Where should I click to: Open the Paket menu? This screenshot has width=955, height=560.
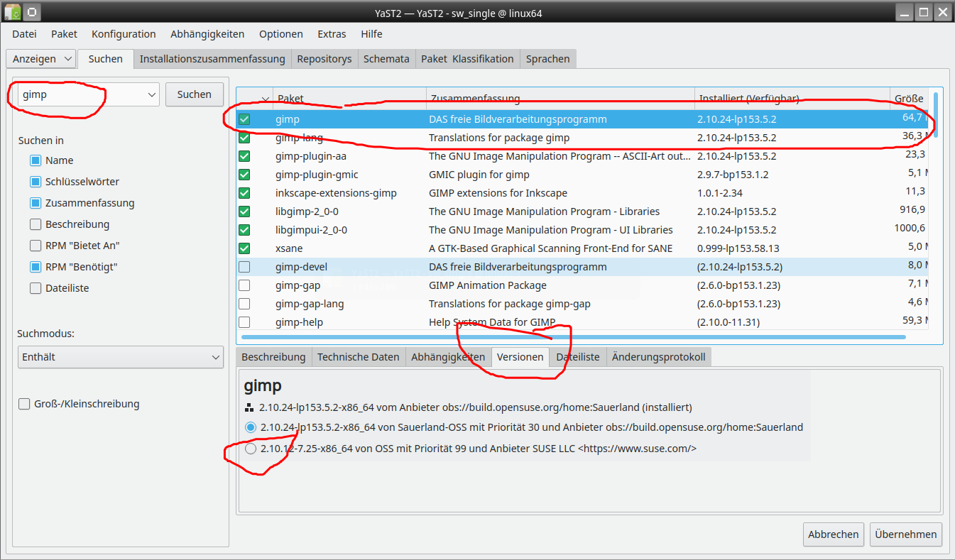tap(64, 34)
